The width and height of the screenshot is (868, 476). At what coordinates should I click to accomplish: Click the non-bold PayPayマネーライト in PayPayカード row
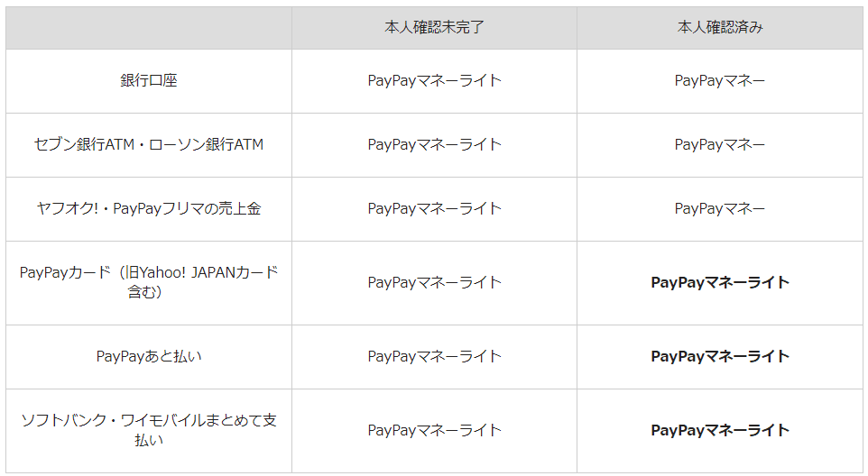[x=434, y=282]
